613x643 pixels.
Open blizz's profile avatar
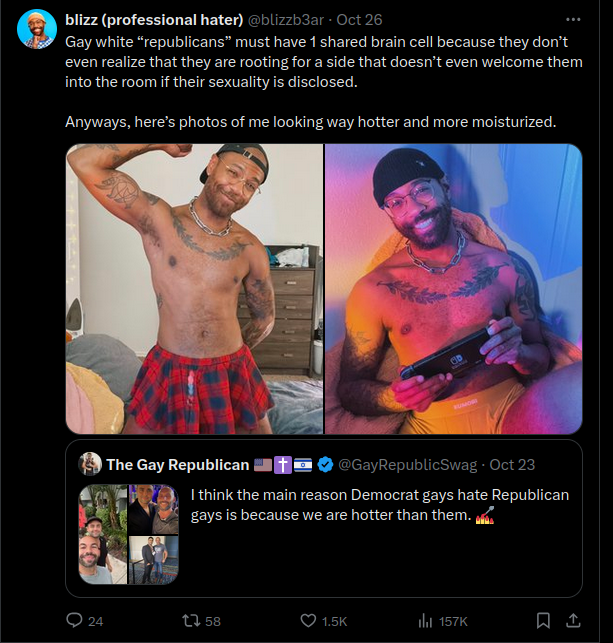(36, 29)
